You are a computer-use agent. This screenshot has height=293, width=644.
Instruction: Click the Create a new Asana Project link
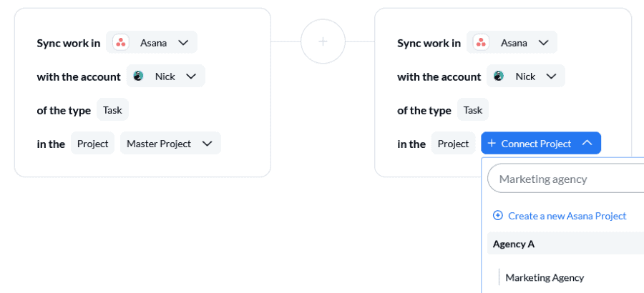[567, 216]
